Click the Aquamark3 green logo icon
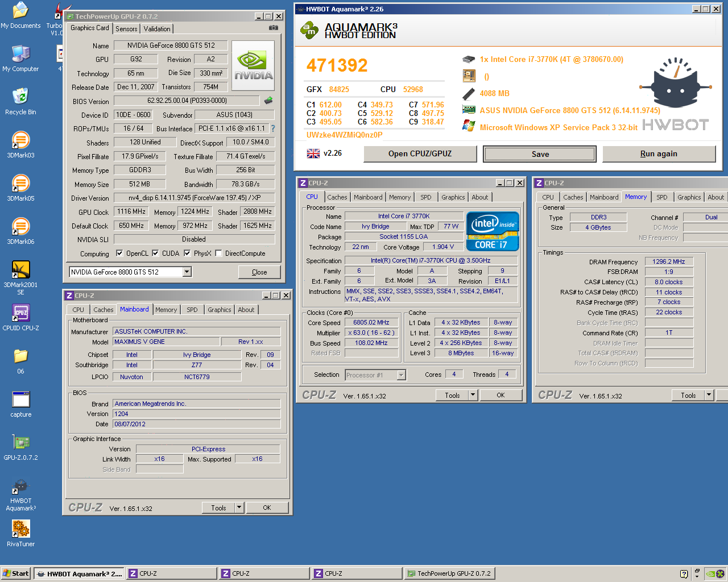Screen dimensions: 728x582 tap(309, 30)
